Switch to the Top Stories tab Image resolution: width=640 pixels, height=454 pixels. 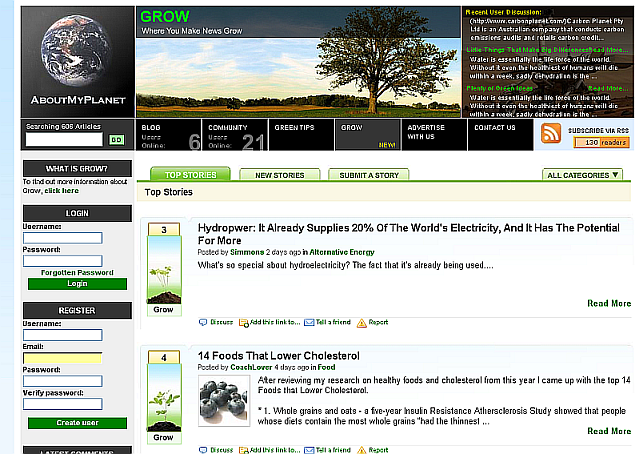pos(190,174)
